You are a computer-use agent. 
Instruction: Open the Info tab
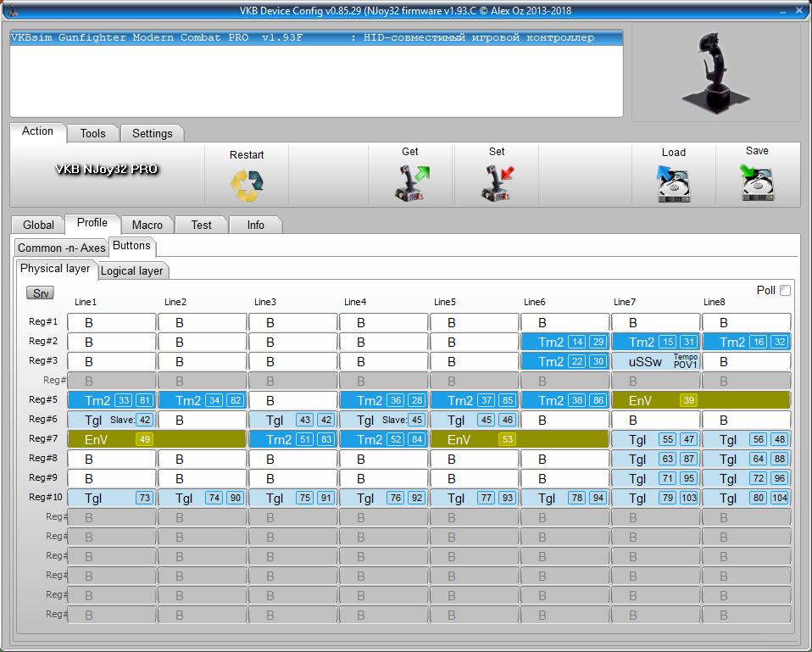pos(256,225)
